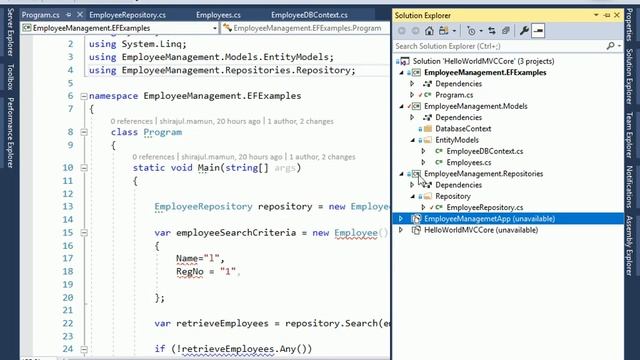Collapse the EmployeeManagement.Repositories project node
This screenshot has width=640, height=360.
(x=402, y=174)
